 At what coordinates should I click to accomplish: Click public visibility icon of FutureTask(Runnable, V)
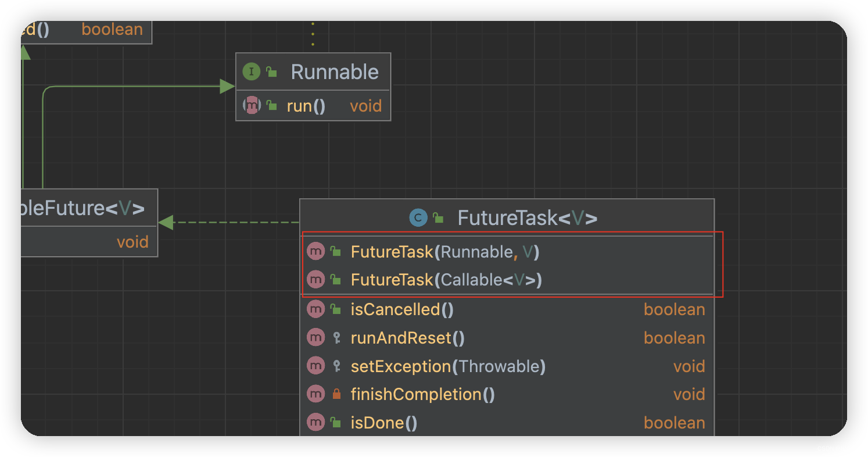click(x=335, y=252)
